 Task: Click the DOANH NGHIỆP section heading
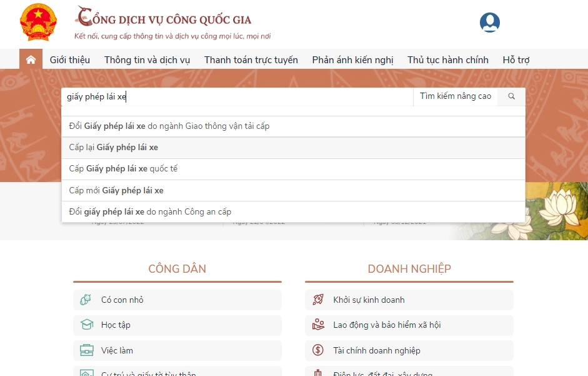[x=409, y=269]
